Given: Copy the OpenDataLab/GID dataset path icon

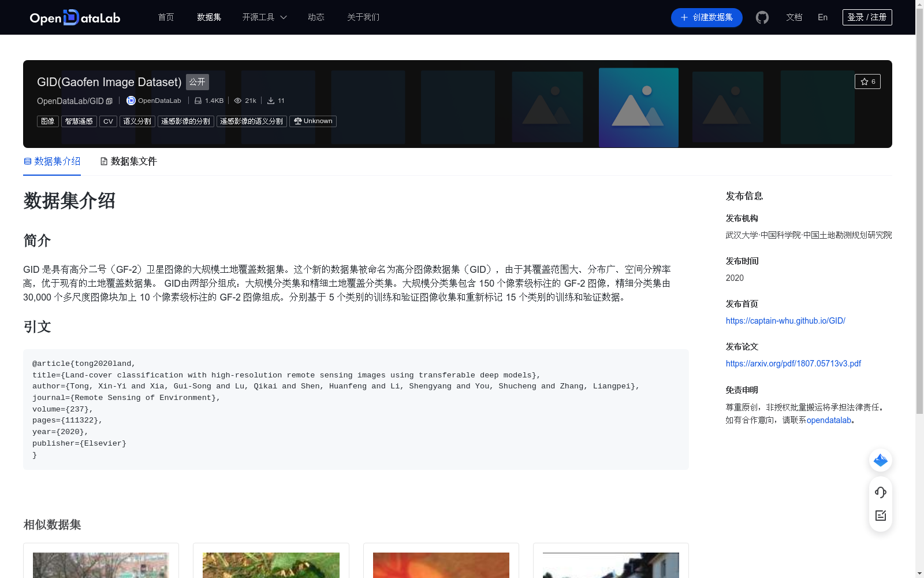Looking at the screenshot, I should pyautogui.click(x=108, y=101).
